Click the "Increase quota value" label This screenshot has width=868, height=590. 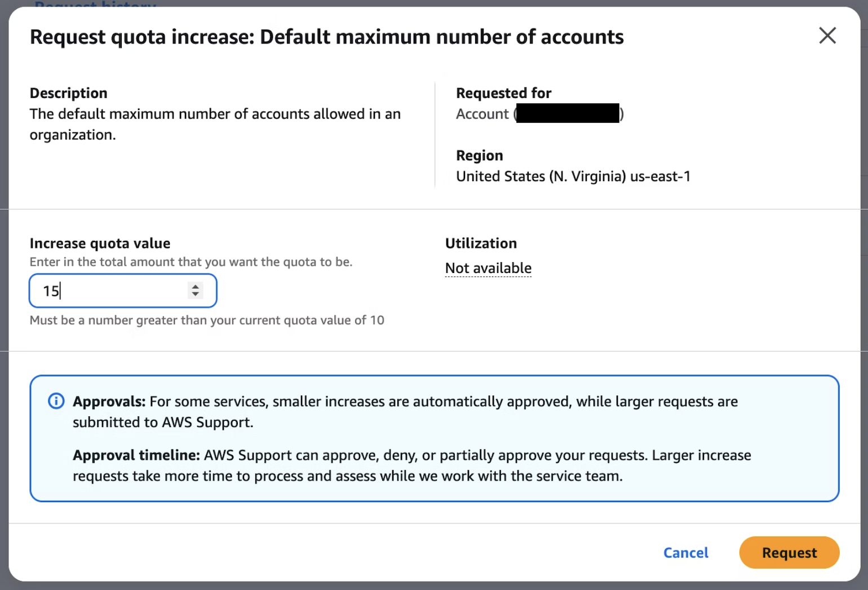click(x=100, y=244)
